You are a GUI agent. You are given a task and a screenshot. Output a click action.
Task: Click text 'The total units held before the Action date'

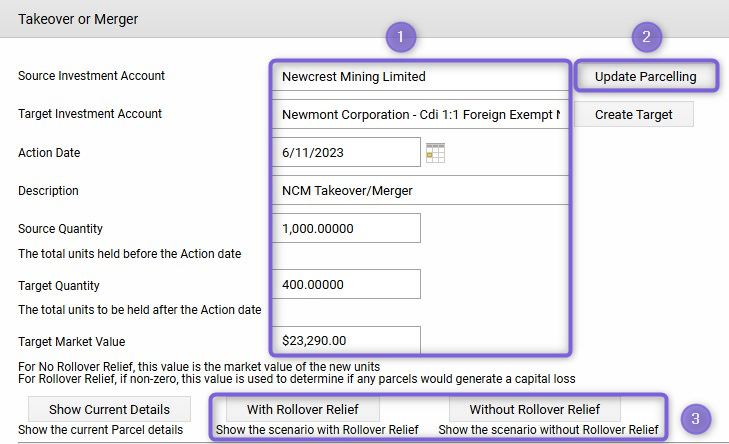click(130, 254)
